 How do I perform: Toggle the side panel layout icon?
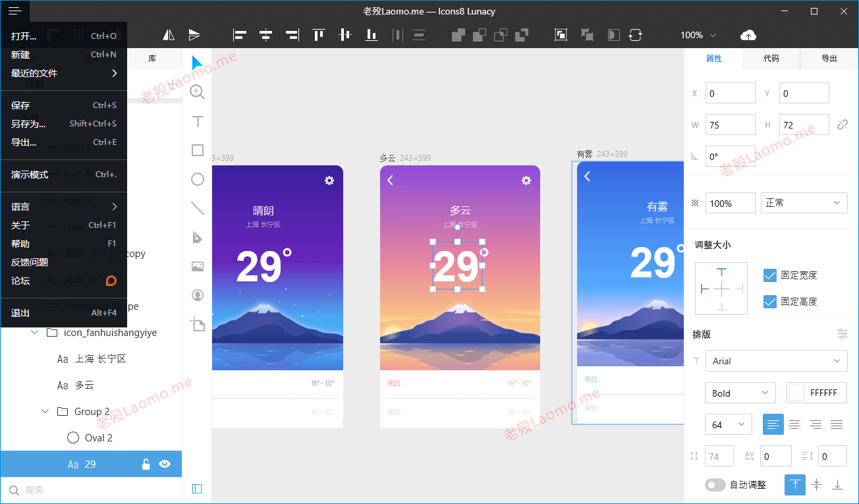[197, 489]
